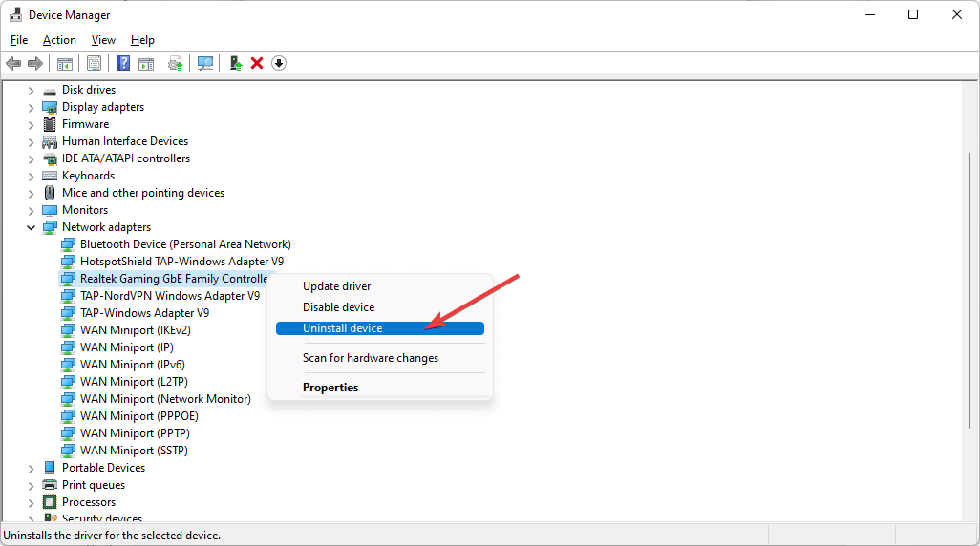This screenshot has height=546, width=980.
Task: Expand the Portable Devices node
Action: (31, 468)
